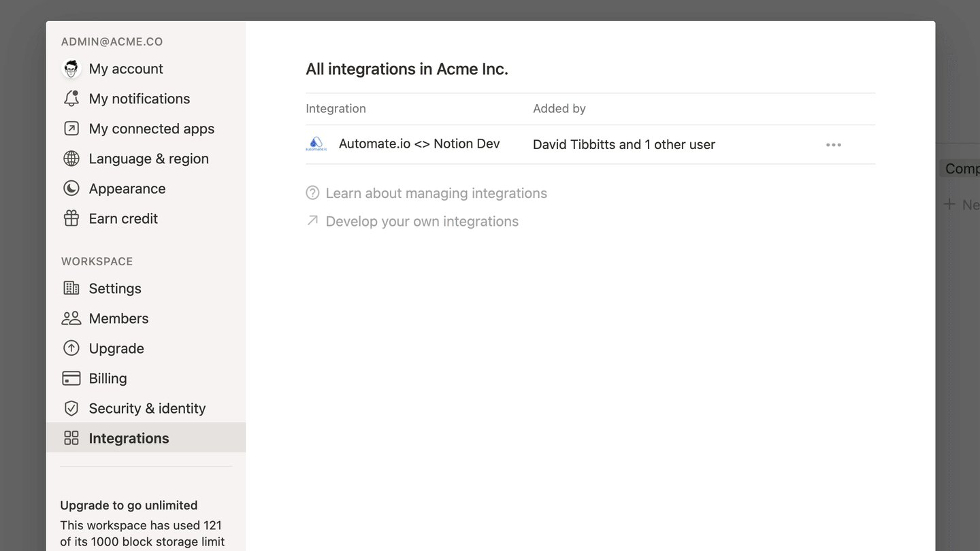Image resolution: width=980 pixels, height=551 pixels.
Task: Click the Members people icon
Action: coord(71,318)
